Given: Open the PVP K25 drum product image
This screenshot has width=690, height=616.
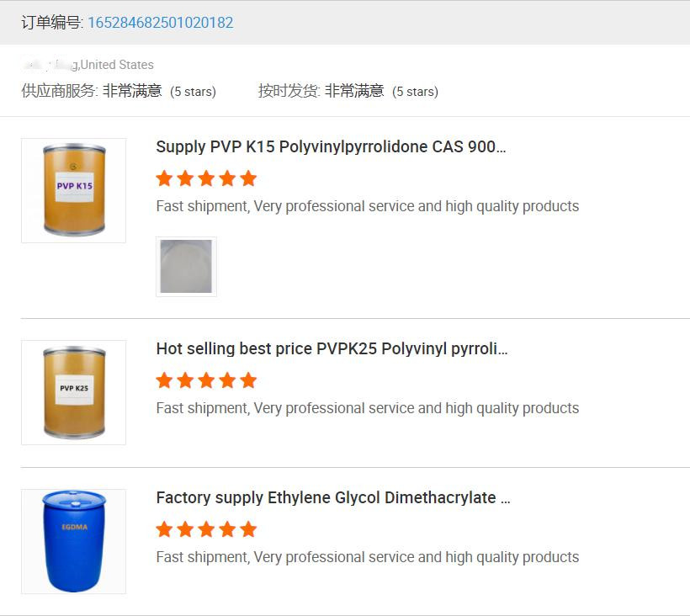Looking at the screenshot, I should click(74, 392).
